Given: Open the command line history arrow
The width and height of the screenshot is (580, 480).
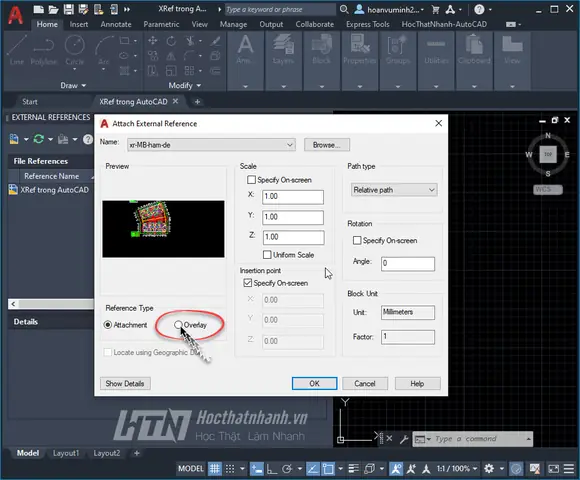Looking at the screenshot, I should 529,439.
